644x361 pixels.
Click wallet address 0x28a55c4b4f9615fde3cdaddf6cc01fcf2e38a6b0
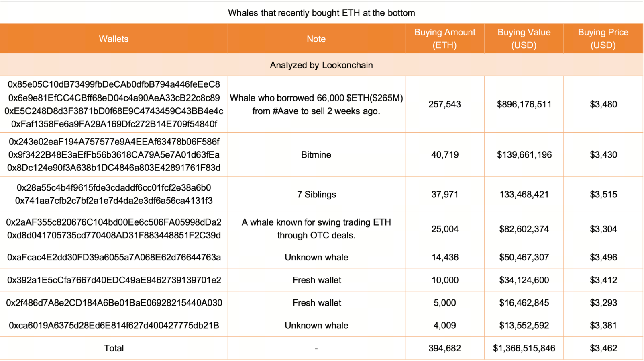coord(114,188)
